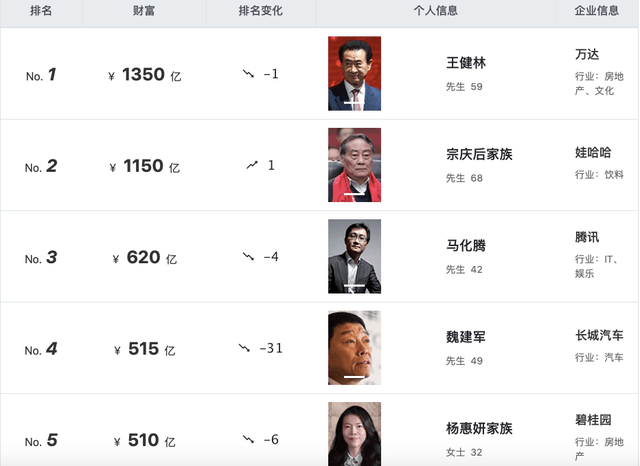The width and height of the screenshot is (640, 466).
Task: Open the name link 王健林
Action: coord(466,63)
